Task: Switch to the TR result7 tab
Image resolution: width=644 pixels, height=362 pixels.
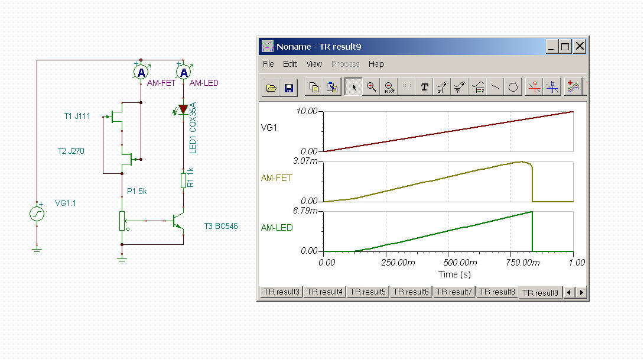Action: coord(454,292)
